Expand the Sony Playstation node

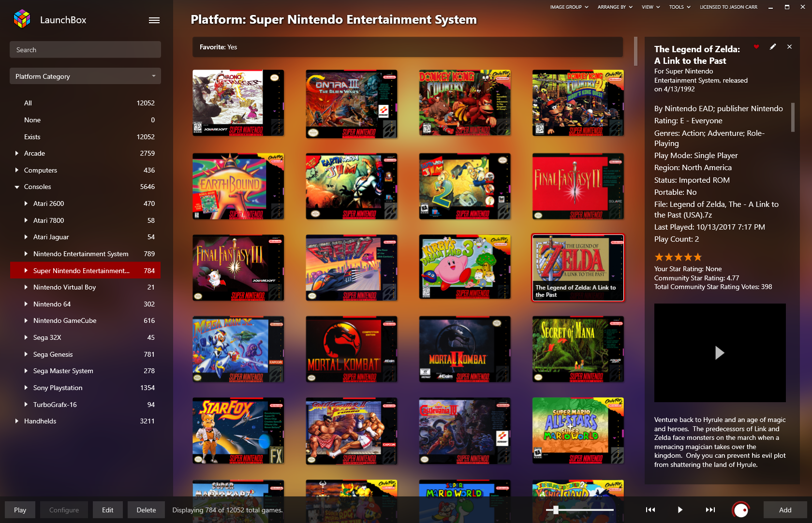pyautogui.click(x=26, y=388)
